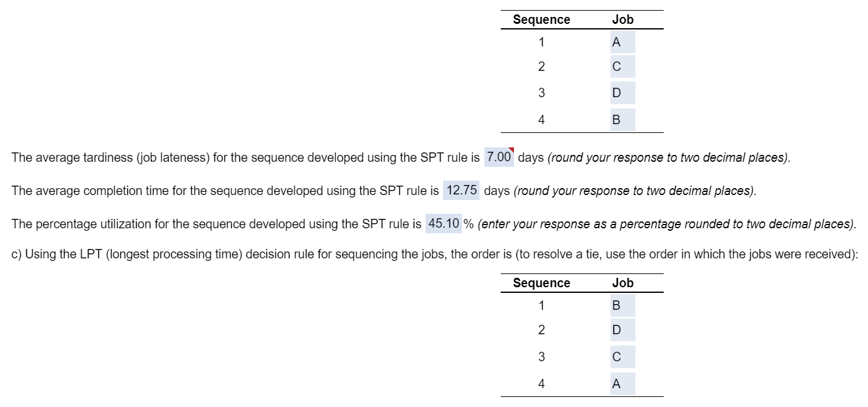Click the average tardiness field showing 7.00
The width and height of the screenshot is (868, 407).
tap(499, 157)
